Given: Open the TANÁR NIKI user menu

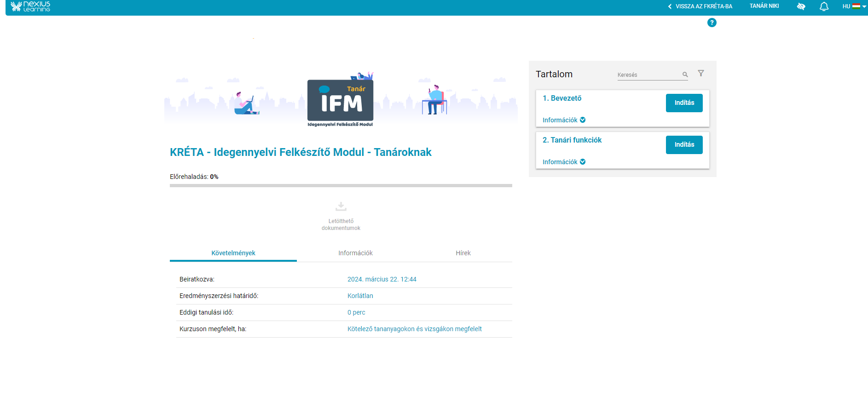Looking at the screenshot, I should click(764, 6).
